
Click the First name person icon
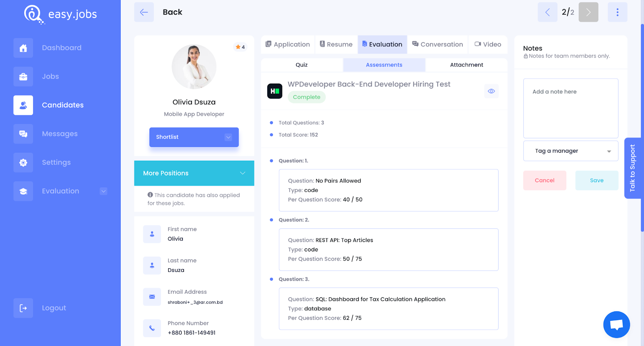click(152, 234)
